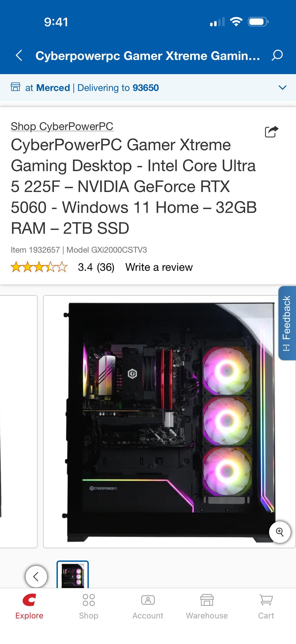Tap the back arrow in the header
The width and height of the screenshot is (296, 644).
coord(19,55)
